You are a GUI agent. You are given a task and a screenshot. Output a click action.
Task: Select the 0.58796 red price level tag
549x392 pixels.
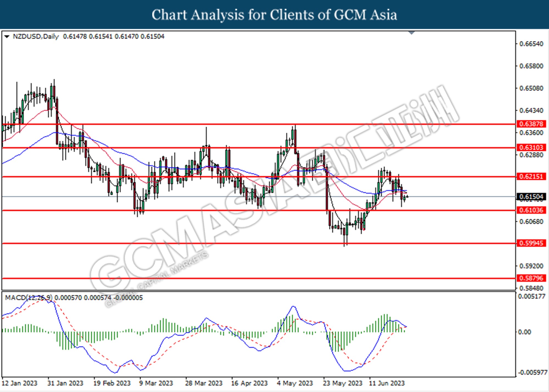point(531,278)
